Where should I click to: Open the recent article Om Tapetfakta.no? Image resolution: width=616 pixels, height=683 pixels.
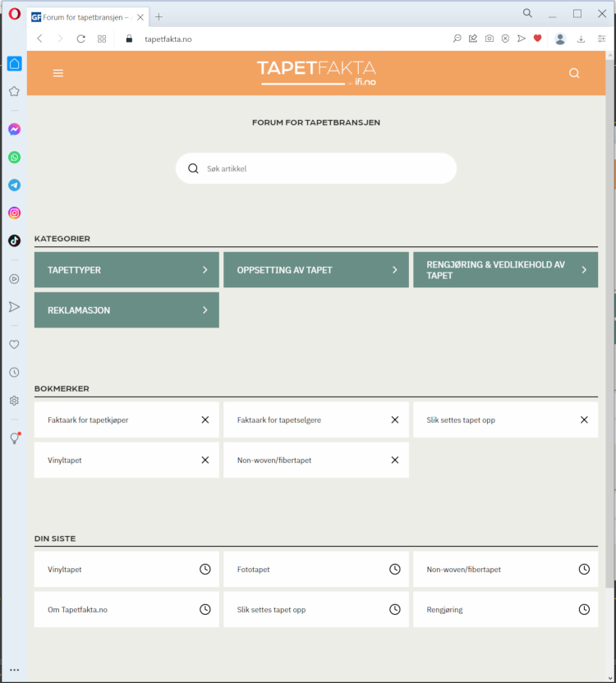[x=126, y=610]
